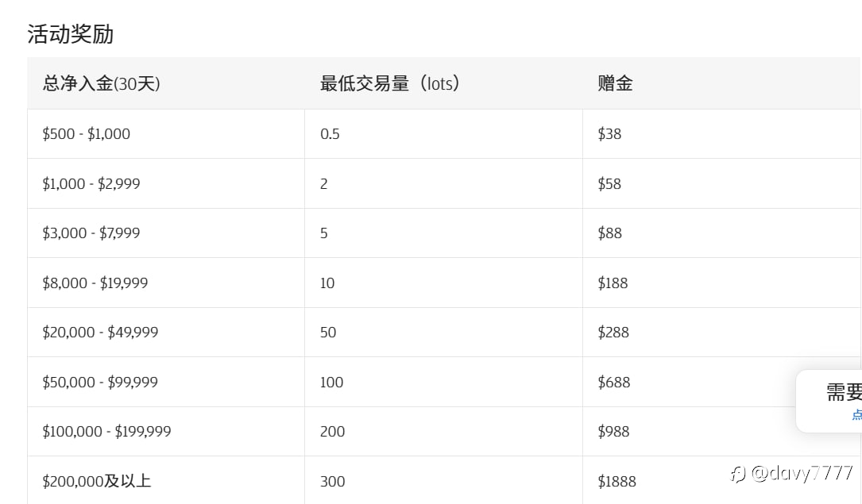Click the $38 bonus amount
862x504 pixels.
[x=609, y=134]
